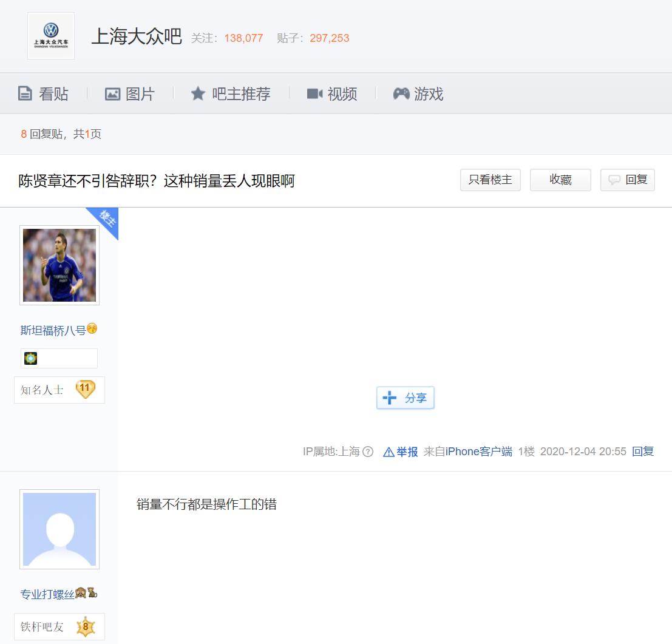Open the IP属地 help question mark icon
672x644 pixels.
[x=365, y=452]
